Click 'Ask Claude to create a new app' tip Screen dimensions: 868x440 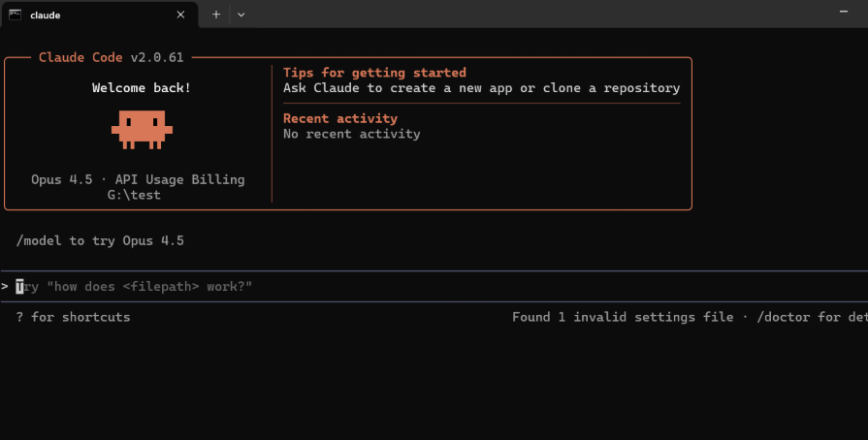pyautogui.click(x=482, y=87)
